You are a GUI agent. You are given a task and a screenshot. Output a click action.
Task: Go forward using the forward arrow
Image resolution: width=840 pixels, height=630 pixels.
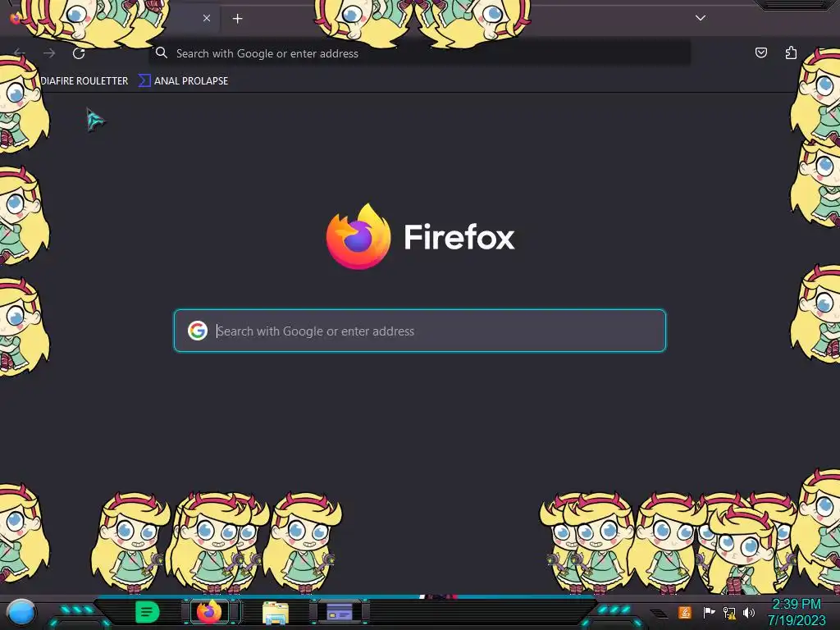click(49, 53)
